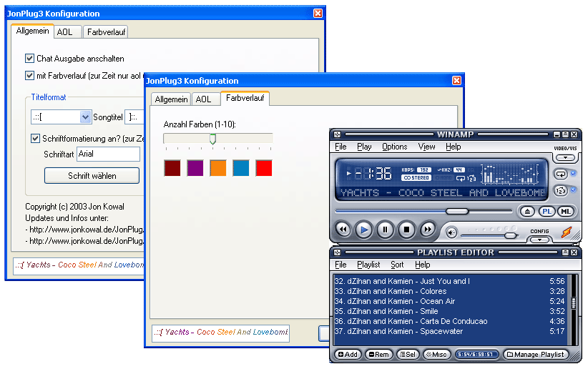Pause playback in Winamp
This screenshot has height=369, width=588.
[x=385, y=230]
